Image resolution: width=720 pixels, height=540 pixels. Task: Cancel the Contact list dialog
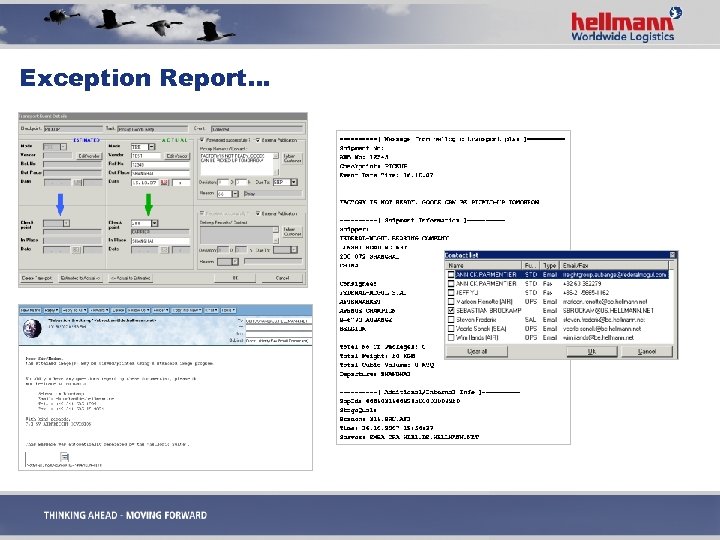pos(647,351)
